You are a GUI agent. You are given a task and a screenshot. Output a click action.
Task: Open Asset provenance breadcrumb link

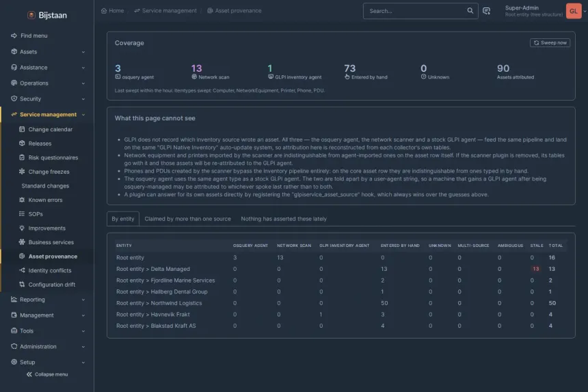[x=235, y=10]
